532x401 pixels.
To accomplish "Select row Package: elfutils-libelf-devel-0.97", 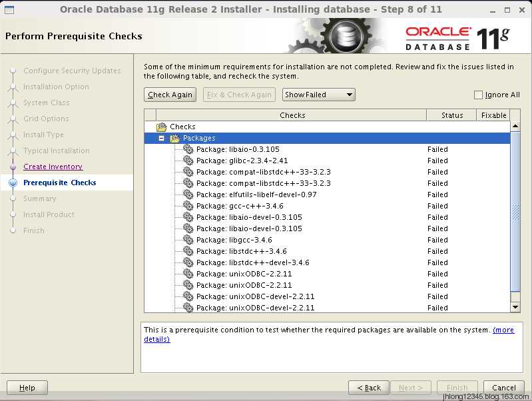I will pos(327,195).
